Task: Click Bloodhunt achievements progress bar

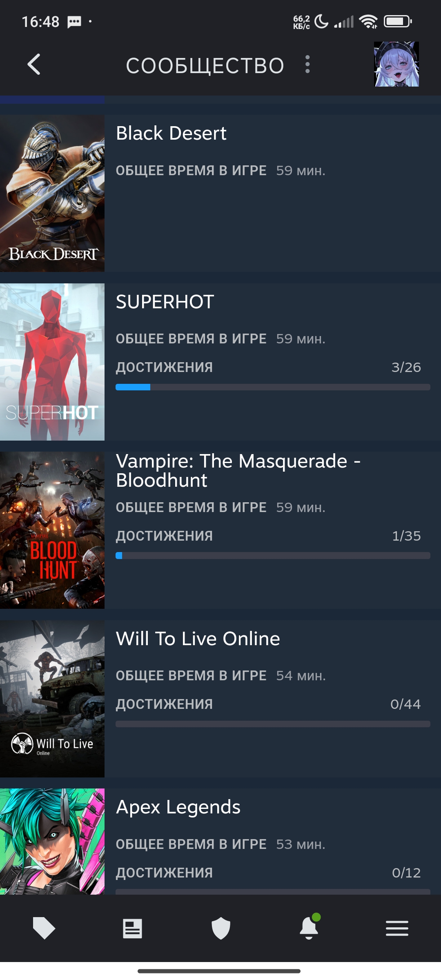Action: click(x=273, y=555)
